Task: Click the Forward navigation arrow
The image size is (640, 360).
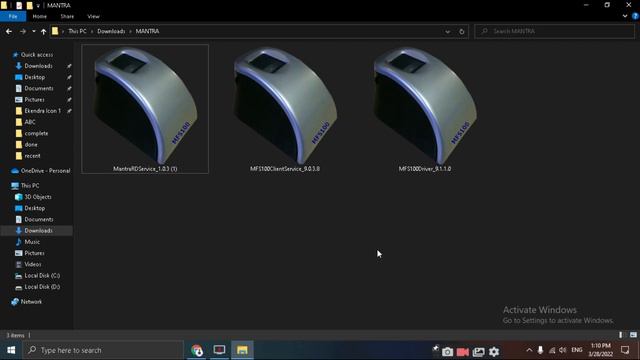Action: pos(23,31)
